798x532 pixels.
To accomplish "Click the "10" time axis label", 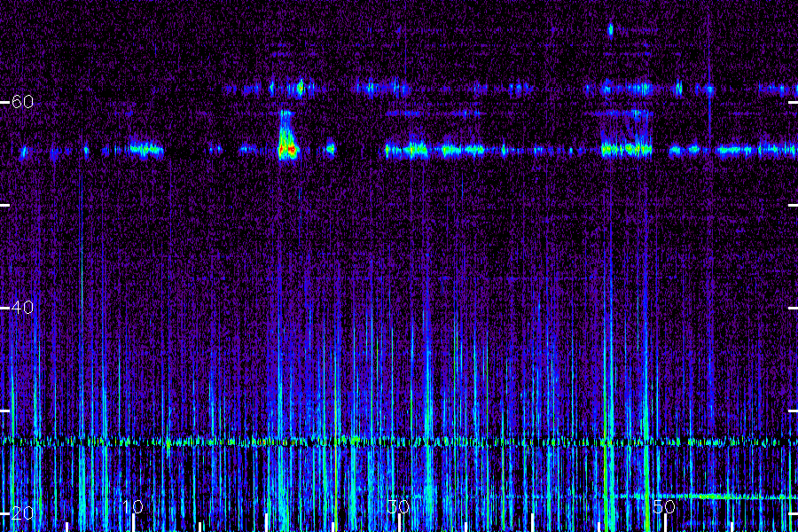I will [133, 506].
